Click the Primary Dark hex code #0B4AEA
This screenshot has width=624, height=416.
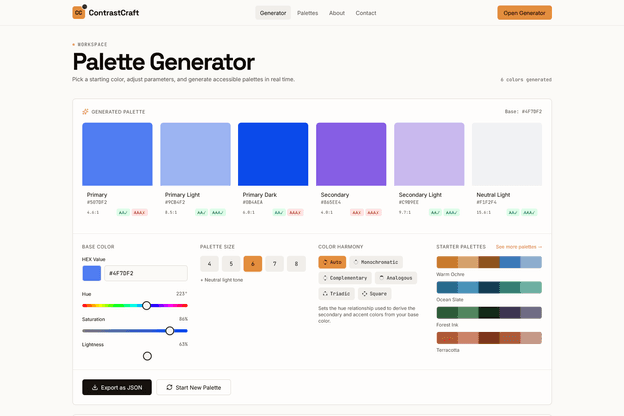(x=253, y=202)
